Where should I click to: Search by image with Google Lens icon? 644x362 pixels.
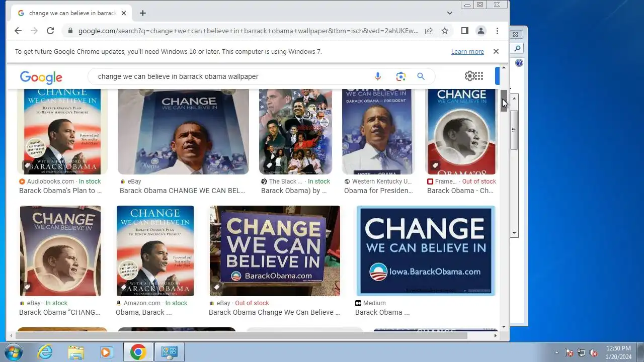[400, 76]
